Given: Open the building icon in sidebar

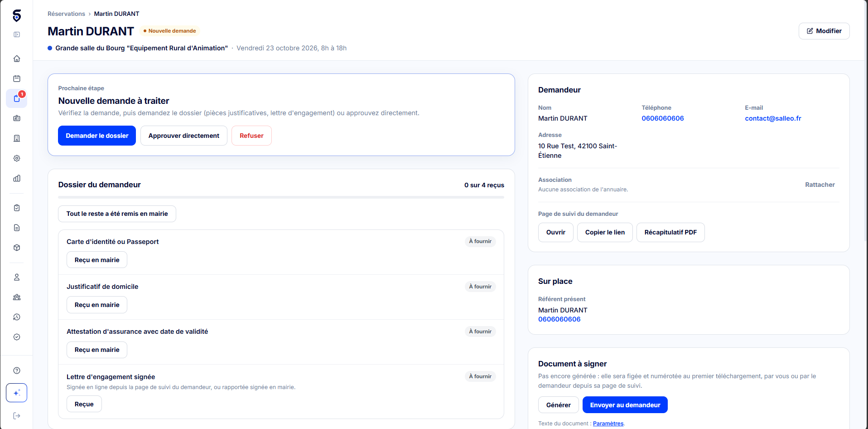Looking at the screenshot, I should click(x=17, y=138).
